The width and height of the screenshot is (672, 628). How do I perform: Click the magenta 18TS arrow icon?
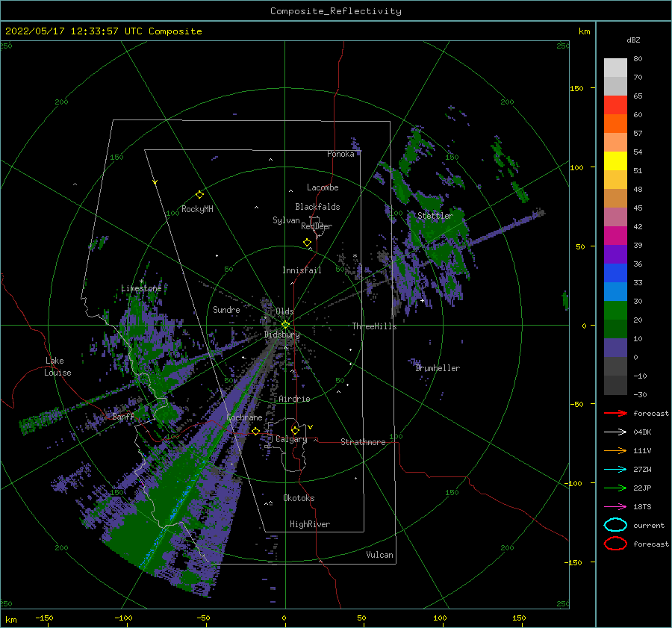pos(615,507)
